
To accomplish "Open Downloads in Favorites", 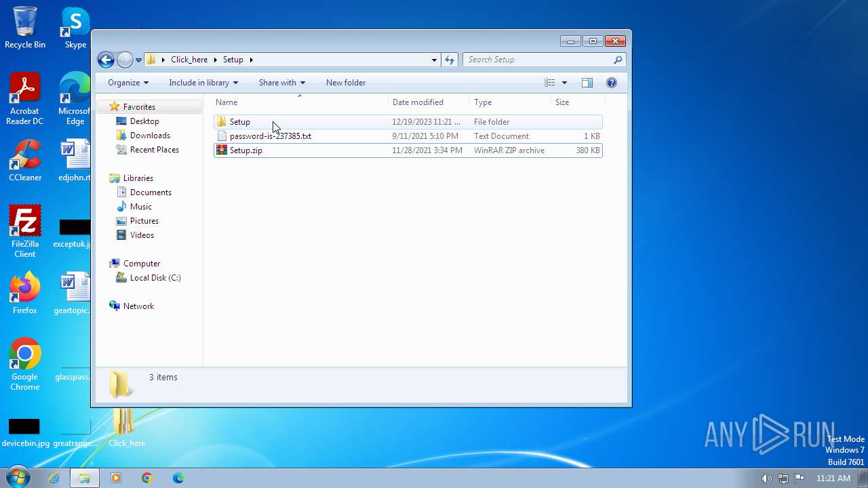I will [x=150, y=136].
